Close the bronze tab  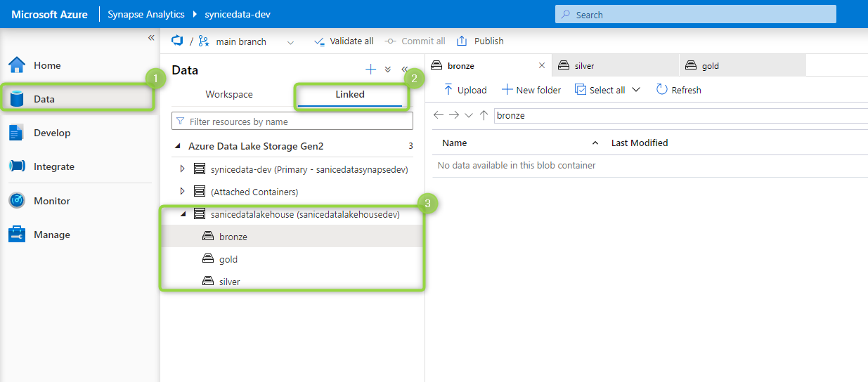pyautogui.click(x=542, y=65)
